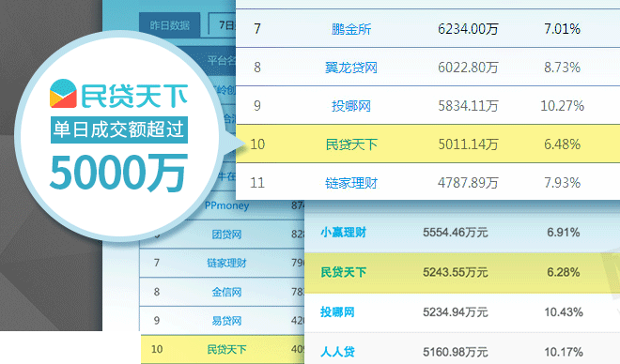Open the 易贷网 link in back table

(x=226, y=321)
